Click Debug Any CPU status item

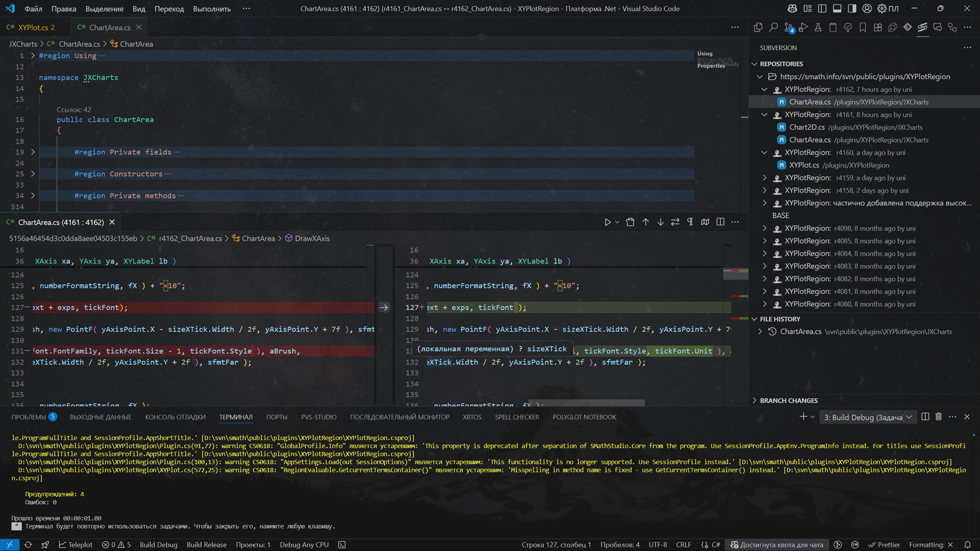(304, 545)
